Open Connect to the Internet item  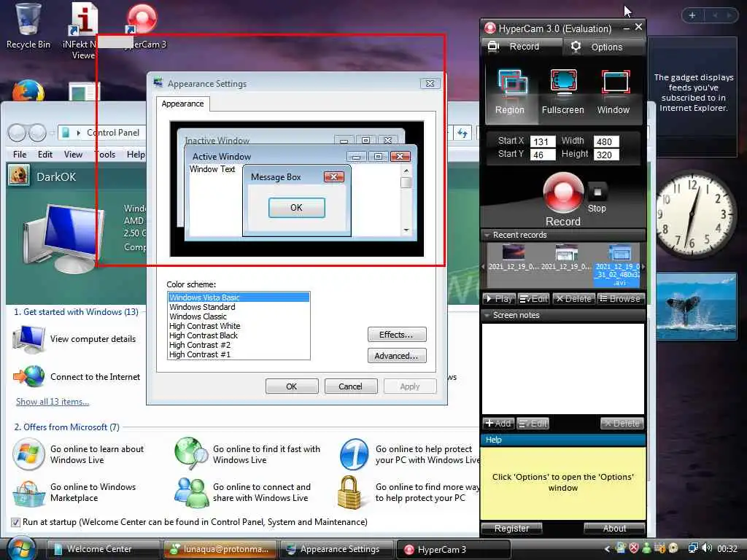tap(77, 377)
